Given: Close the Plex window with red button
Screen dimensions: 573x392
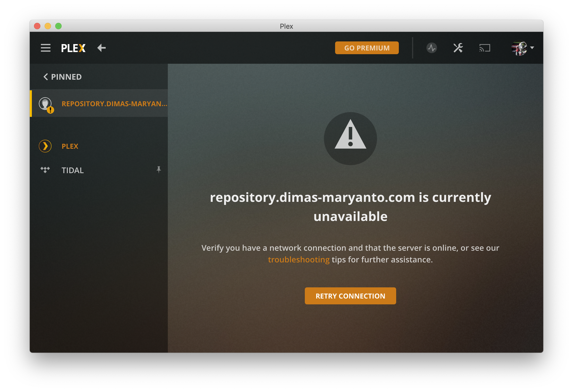Looking at the screenshot, I should pyautogui.click(x=37, y=26).
